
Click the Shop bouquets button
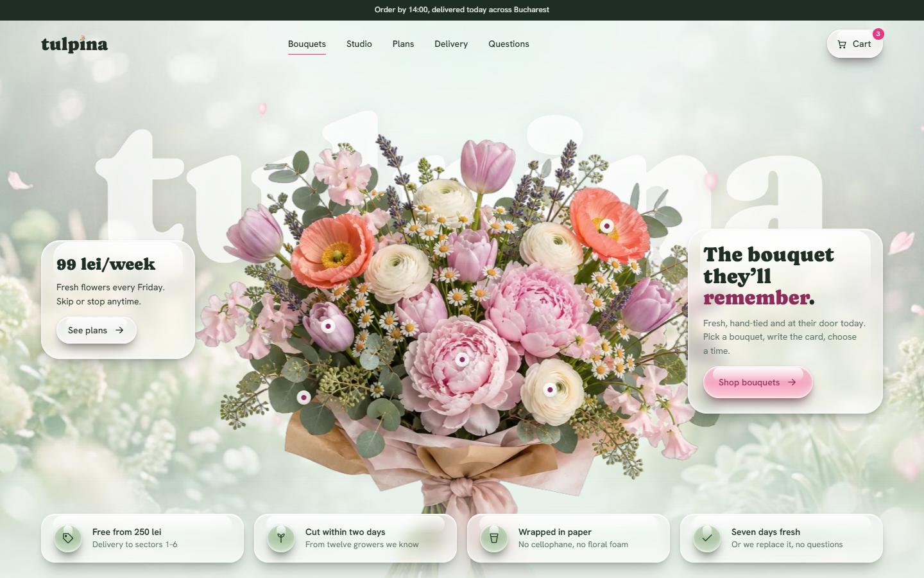point(758,382)
